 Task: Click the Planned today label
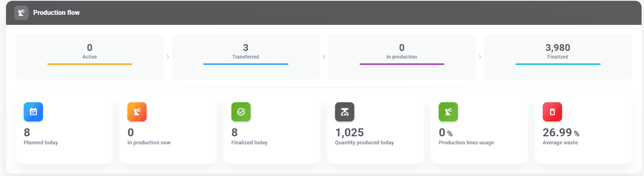(x=41, y=143)
